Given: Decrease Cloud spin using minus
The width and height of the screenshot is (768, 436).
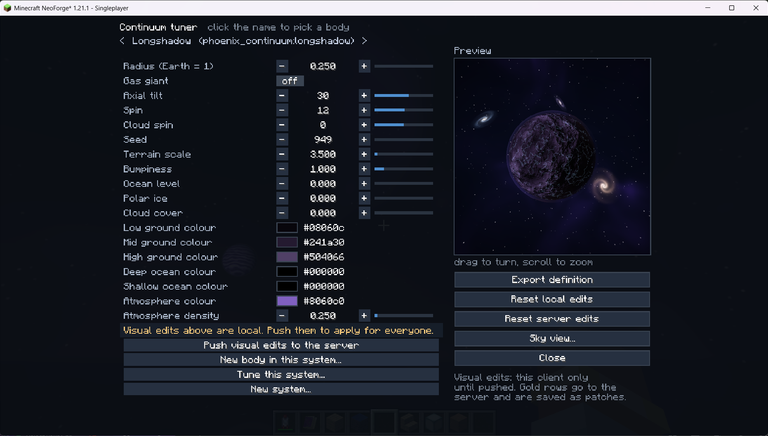Looking at the screenshot, I should click(x=282, y=125).
